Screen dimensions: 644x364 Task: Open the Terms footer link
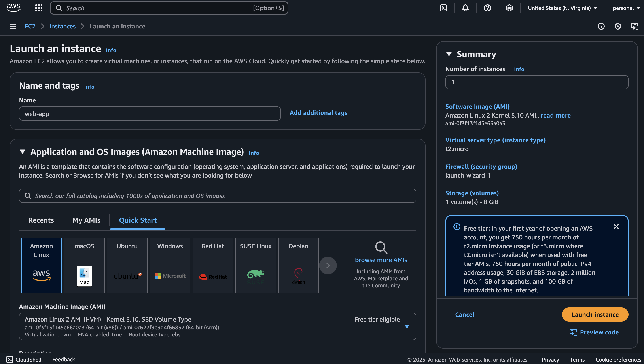pos(577,360)
